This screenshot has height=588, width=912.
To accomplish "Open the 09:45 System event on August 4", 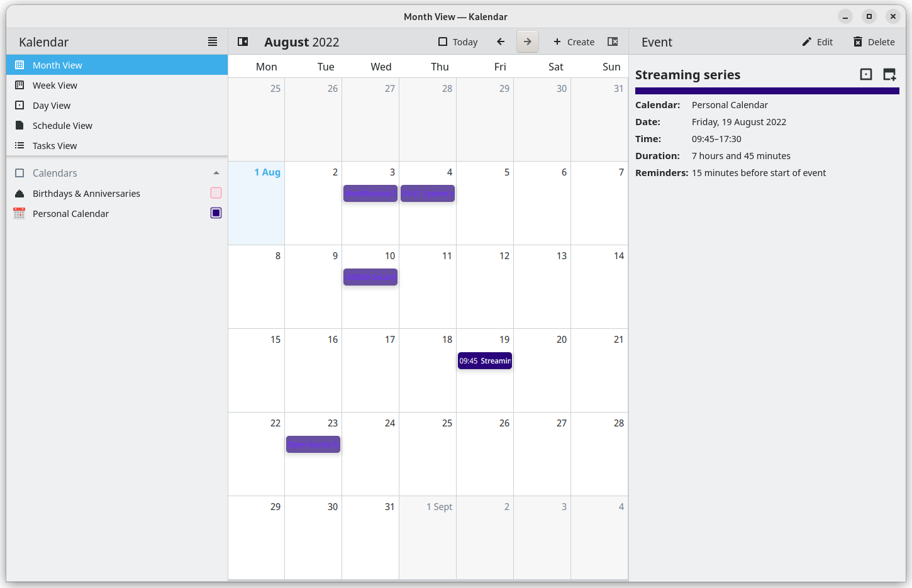I will (428, 193).
